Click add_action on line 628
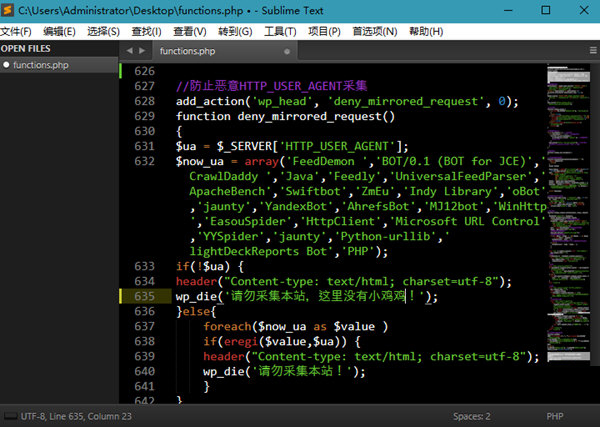Image resolution: width=600 pixels, height=427 pixels. coord(210,101)
